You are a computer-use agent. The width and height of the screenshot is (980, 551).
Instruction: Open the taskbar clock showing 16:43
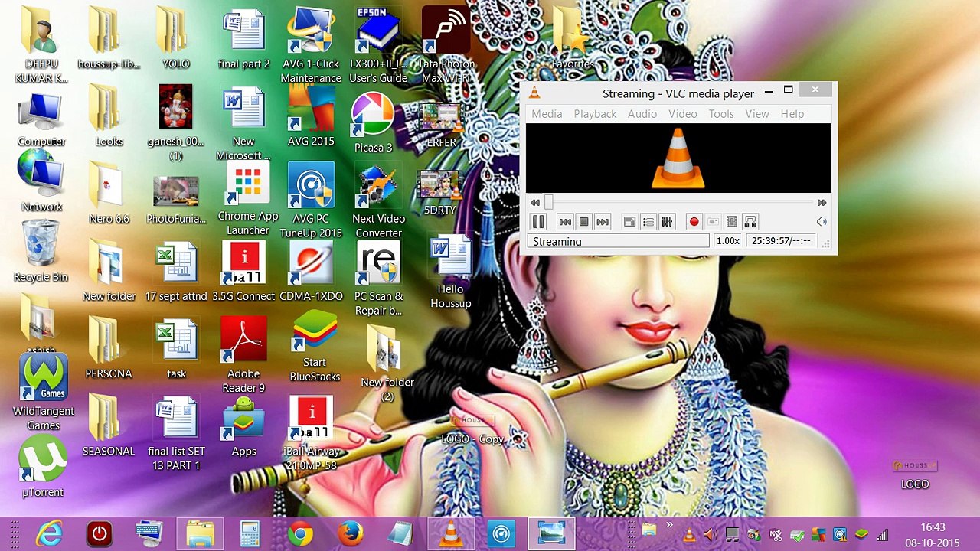click(x=933, y=535)
